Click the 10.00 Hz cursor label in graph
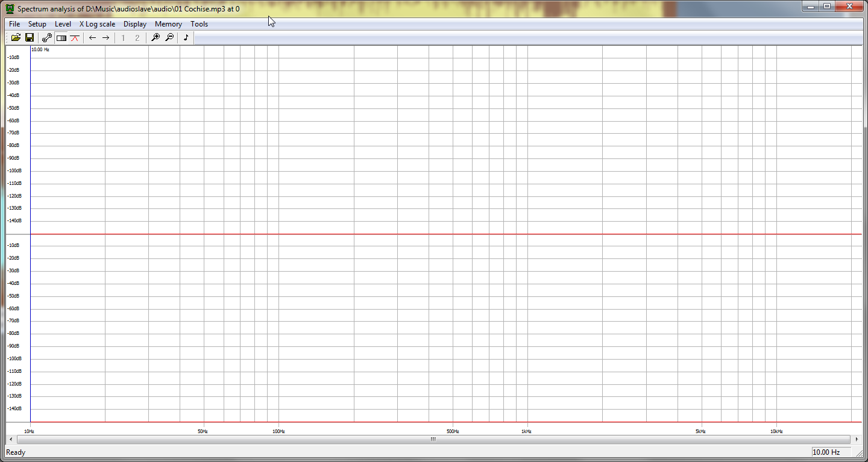This screenshot has width=868, height=462. [40, 49]
